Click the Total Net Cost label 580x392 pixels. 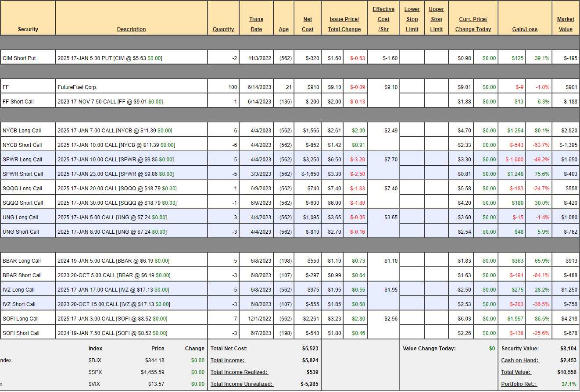(229, 349)
